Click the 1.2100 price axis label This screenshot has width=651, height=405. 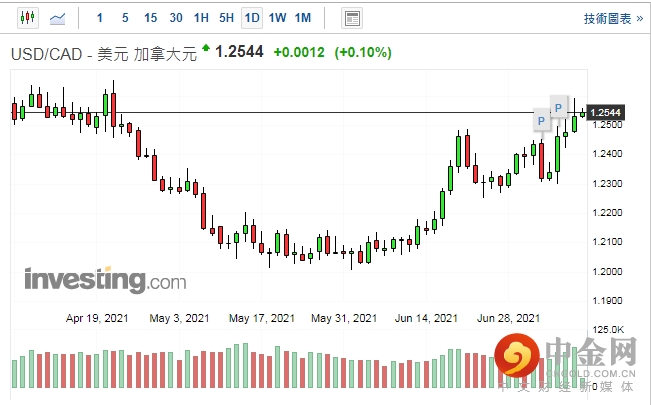coord(607,242)
